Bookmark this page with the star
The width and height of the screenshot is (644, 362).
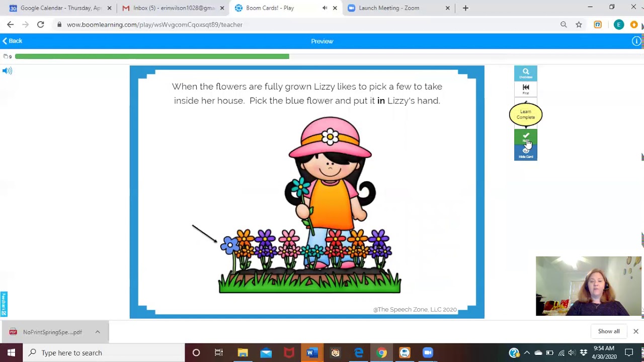(579, 25)
